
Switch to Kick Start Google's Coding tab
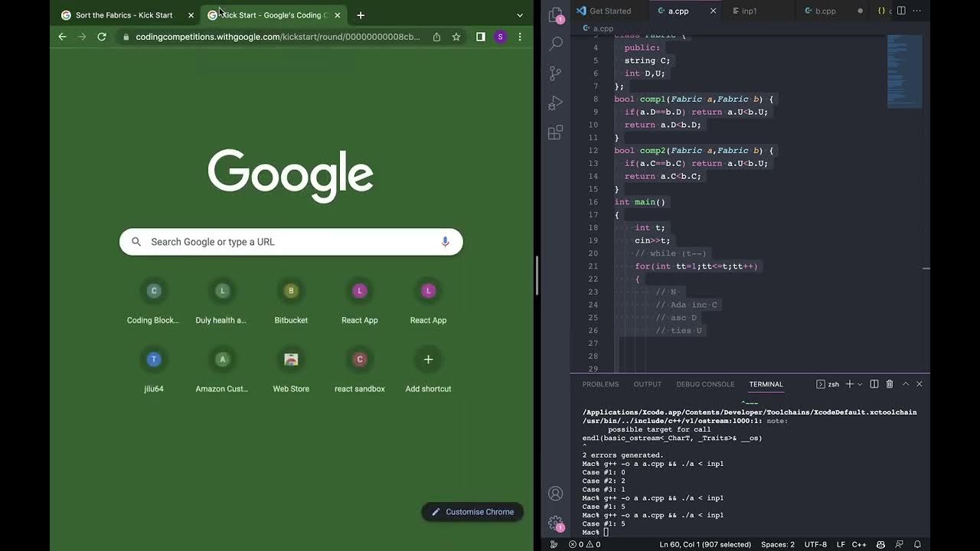coord(272,15)
